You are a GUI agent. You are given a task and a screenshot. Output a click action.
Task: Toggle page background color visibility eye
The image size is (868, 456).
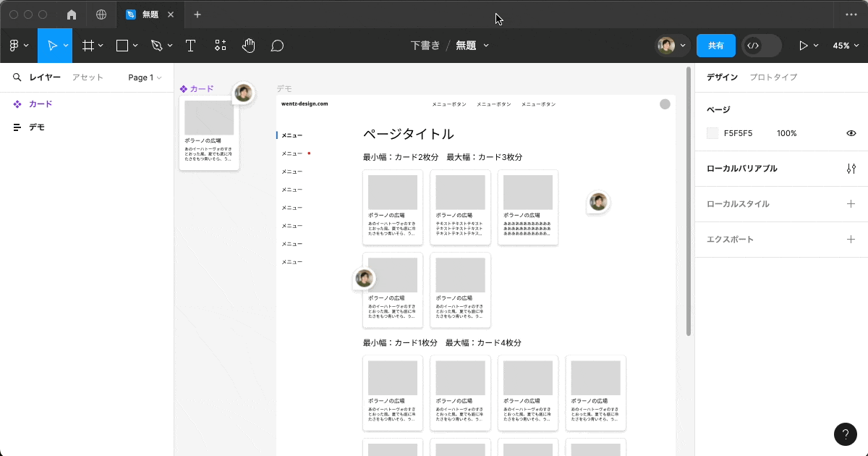851,133
